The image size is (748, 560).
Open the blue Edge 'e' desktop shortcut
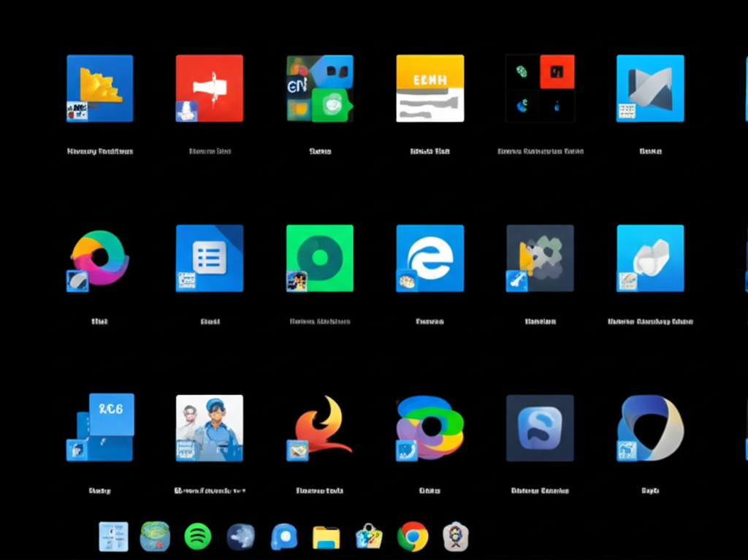point(430,258)
